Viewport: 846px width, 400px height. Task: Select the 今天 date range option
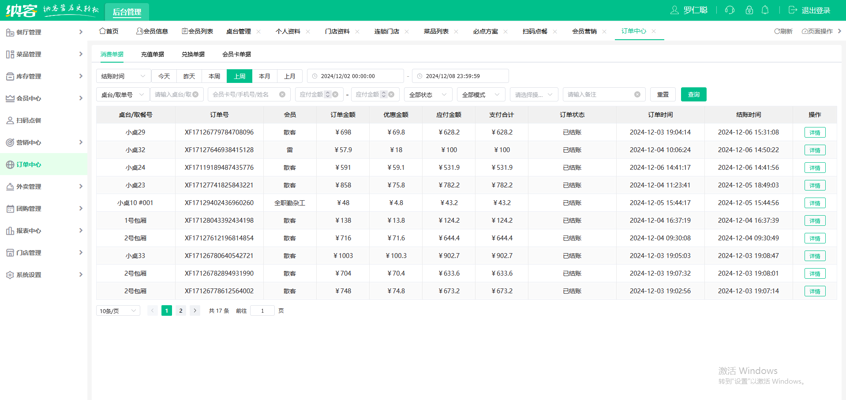click(x=164, y=76)
